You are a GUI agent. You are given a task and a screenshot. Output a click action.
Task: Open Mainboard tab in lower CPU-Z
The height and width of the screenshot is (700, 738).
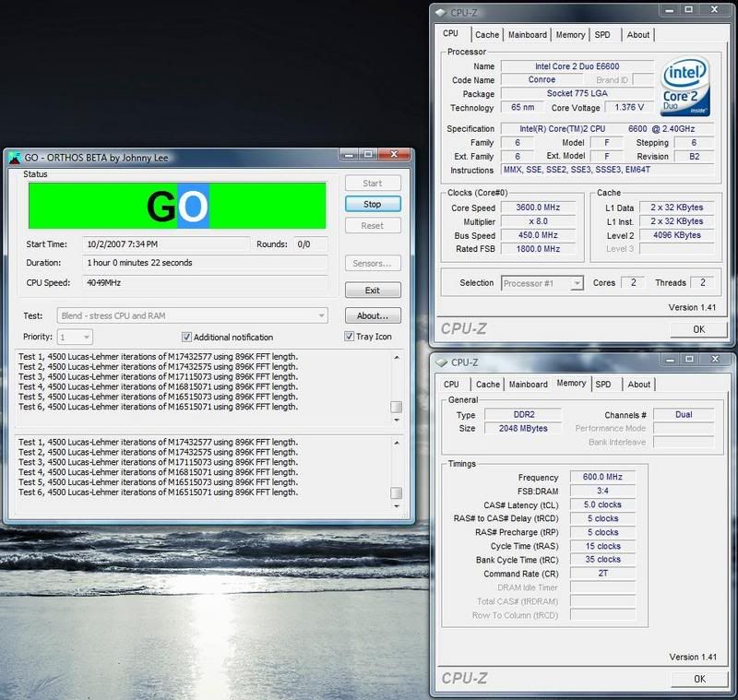pos(529,385)
